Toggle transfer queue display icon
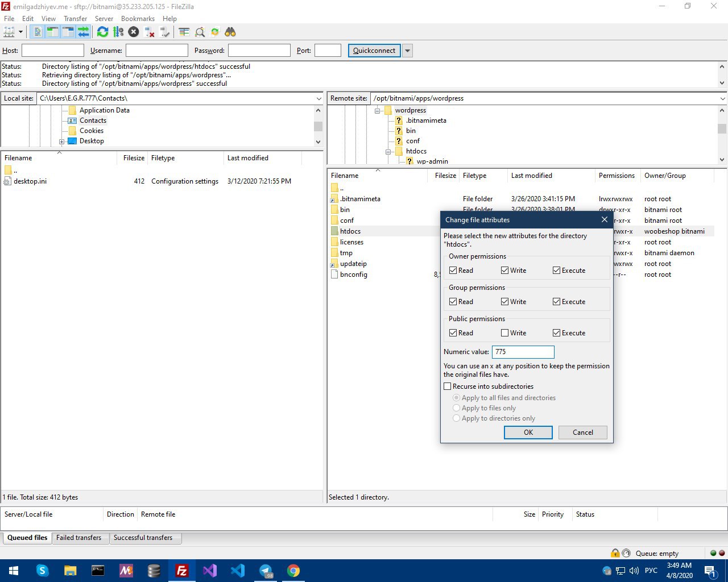 pyautogui.click(x=84, y=32)
